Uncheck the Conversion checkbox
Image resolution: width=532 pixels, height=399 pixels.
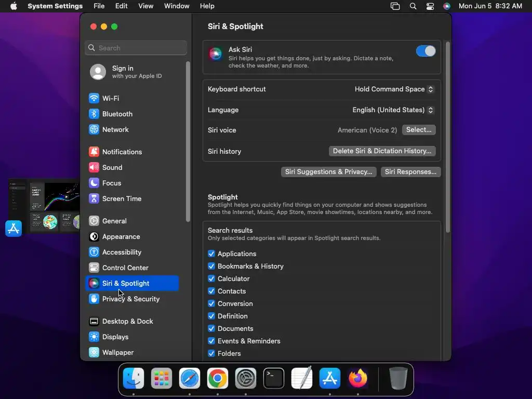click(211, 303)
